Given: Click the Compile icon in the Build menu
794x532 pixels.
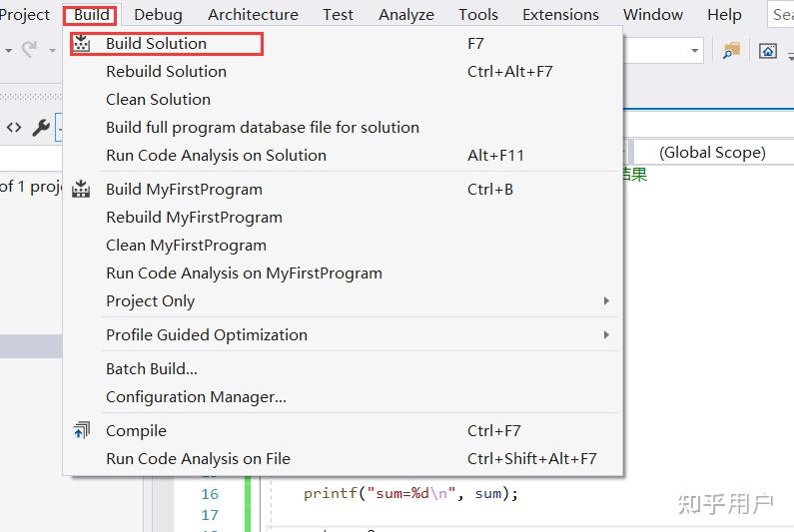Looking at the screenshot, I should tap(82, 431).
